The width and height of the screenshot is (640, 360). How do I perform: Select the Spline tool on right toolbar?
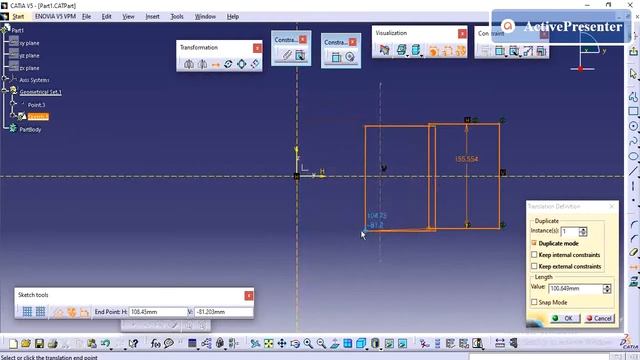click(x=633, y=141)
